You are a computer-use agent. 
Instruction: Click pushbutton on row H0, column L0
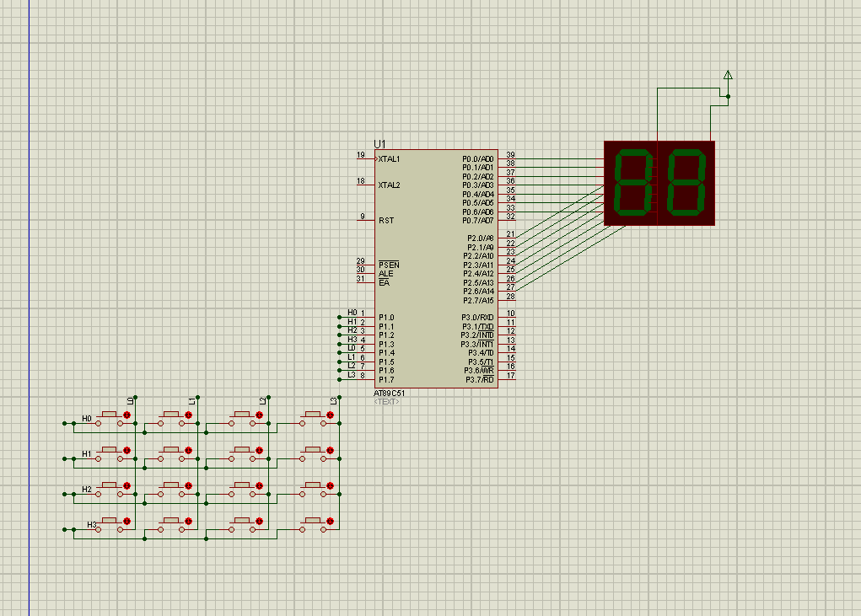pyautogui.click(x=110, y=418)
